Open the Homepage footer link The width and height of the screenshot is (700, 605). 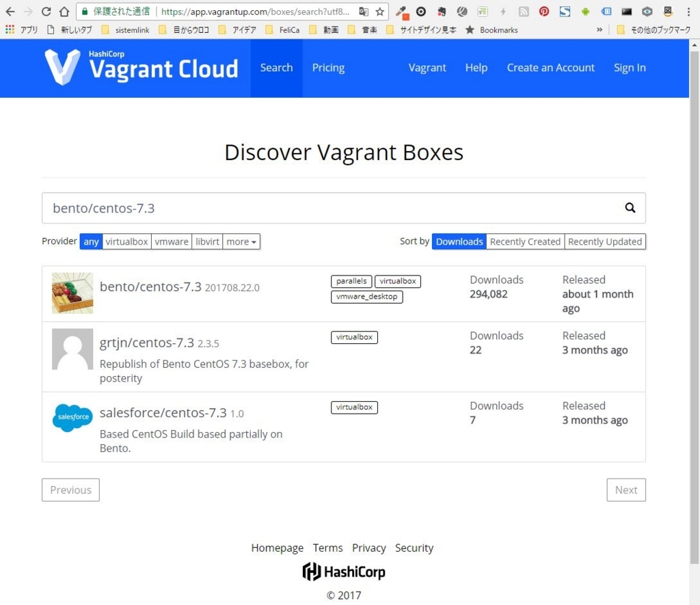click(x=278, y=548)
